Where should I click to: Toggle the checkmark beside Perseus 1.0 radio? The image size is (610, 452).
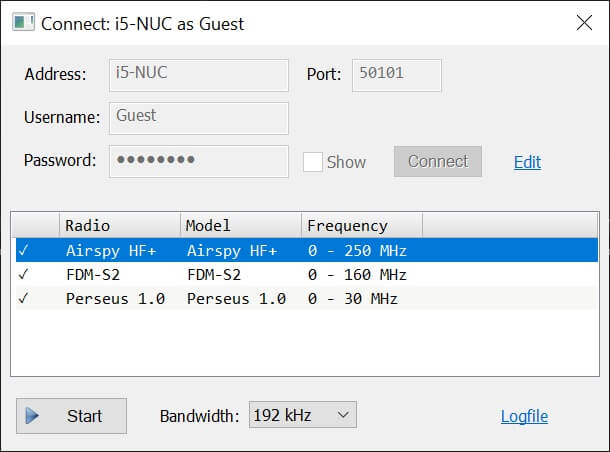pos(23,298)
